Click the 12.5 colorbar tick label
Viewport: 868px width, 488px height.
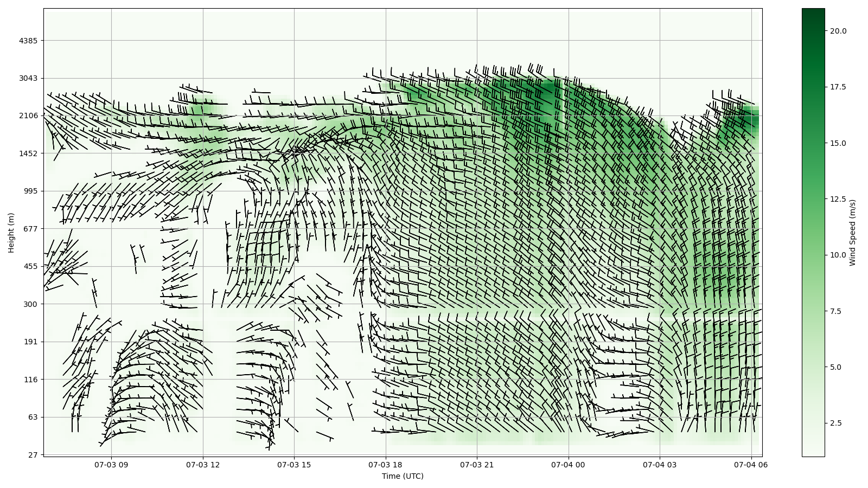838,199
